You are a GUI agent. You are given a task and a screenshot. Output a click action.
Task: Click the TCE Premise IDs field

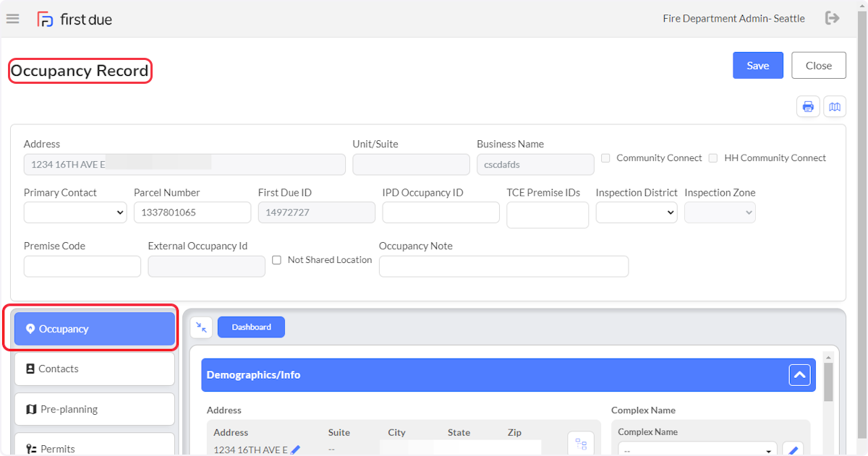(x=548, y=215)
